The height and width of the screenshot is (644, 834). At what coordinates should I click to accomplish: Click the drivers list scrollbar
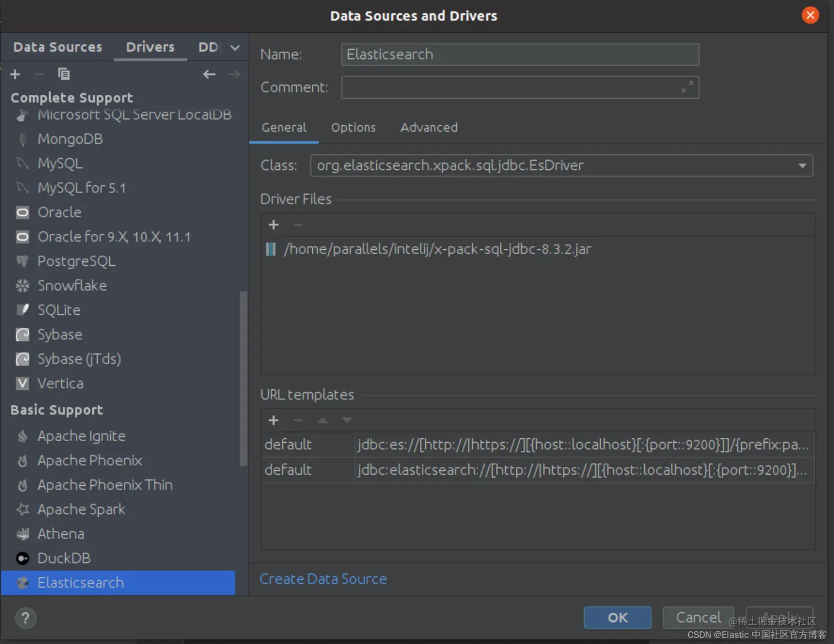pyautogui.click(x=243, y=375)
